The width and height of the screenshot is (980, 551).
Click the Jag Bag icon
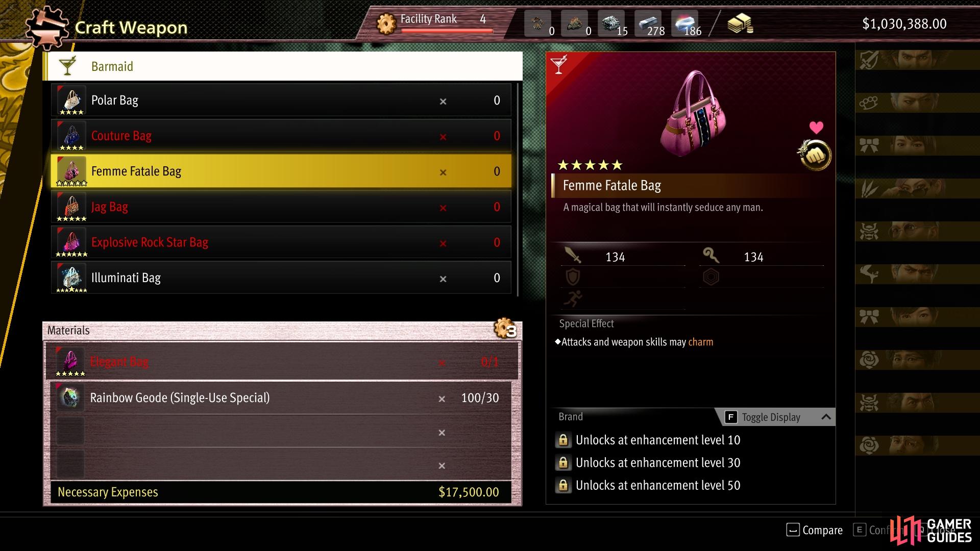coord(71,207)
